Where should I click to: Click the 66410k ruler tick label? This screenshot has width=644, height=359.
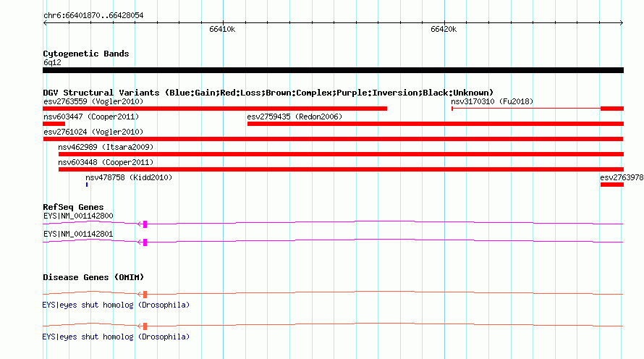[222, 29]
